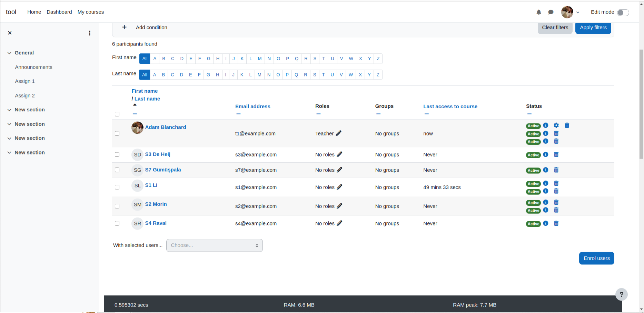Open Announcements in course index
The image size is (644, 313).
[34, 67]
